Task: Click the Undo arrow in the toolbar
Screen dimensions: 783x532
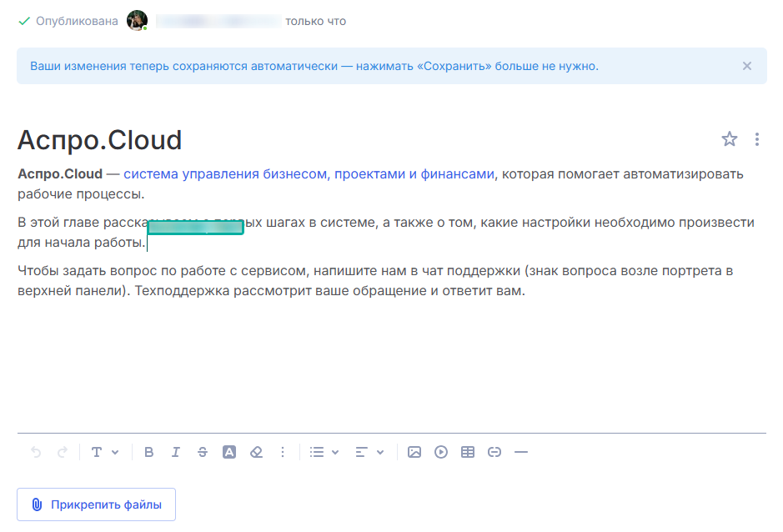Action: point(36,452)
